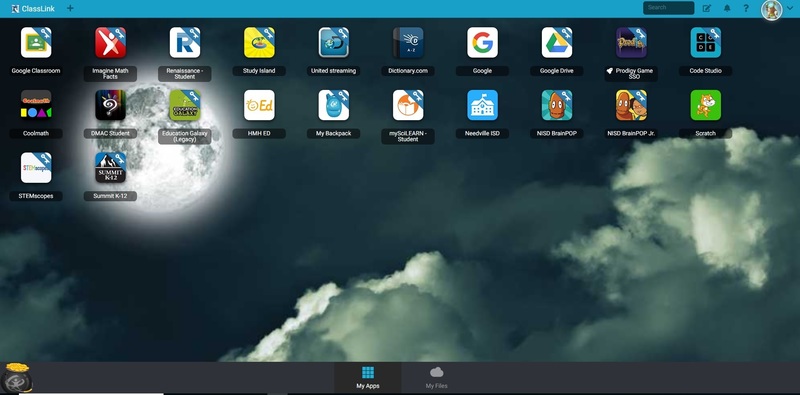Click the Scratch label text
The height and width of the screenshot is (395, 800).
[x=706, y=134]
